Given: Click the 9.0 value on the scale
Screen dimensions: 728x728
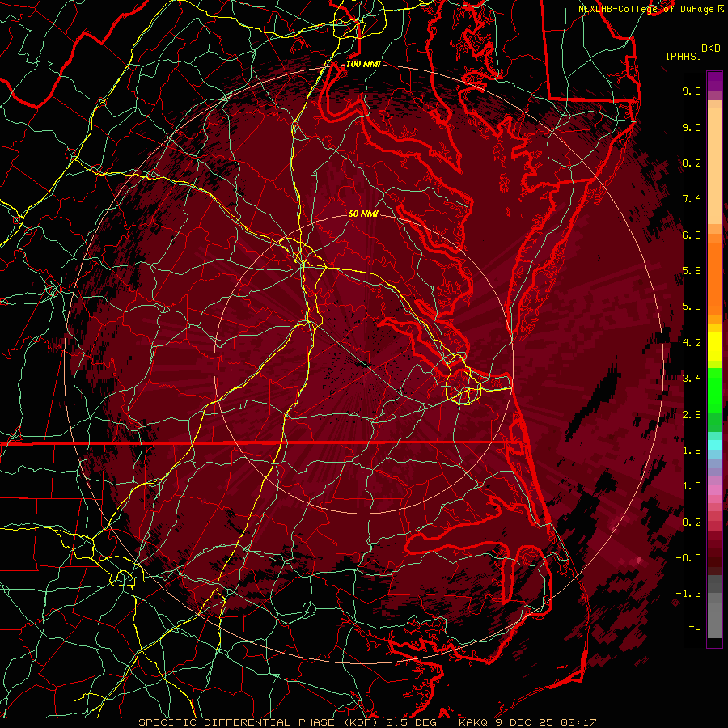Looking at the screenshot, I should tap(692, 127).
